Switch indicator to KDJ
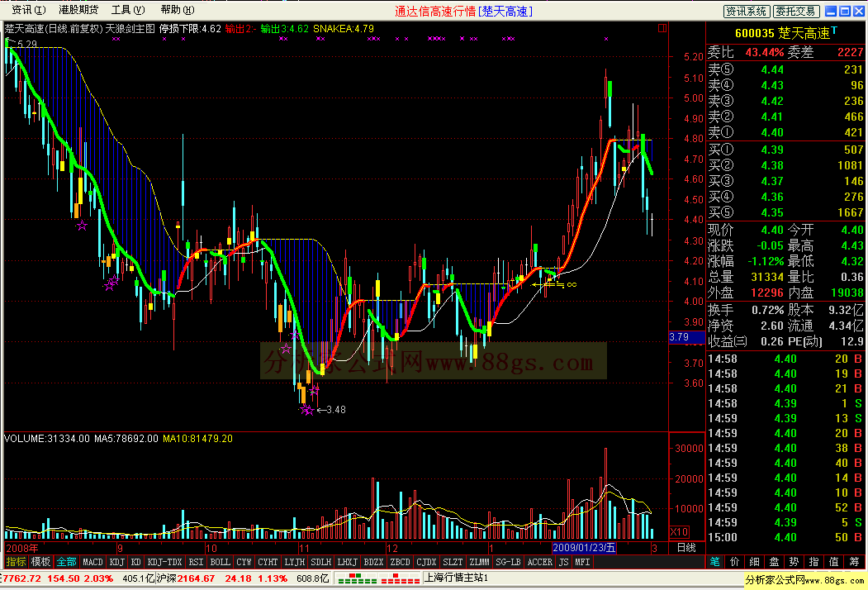 116,562
